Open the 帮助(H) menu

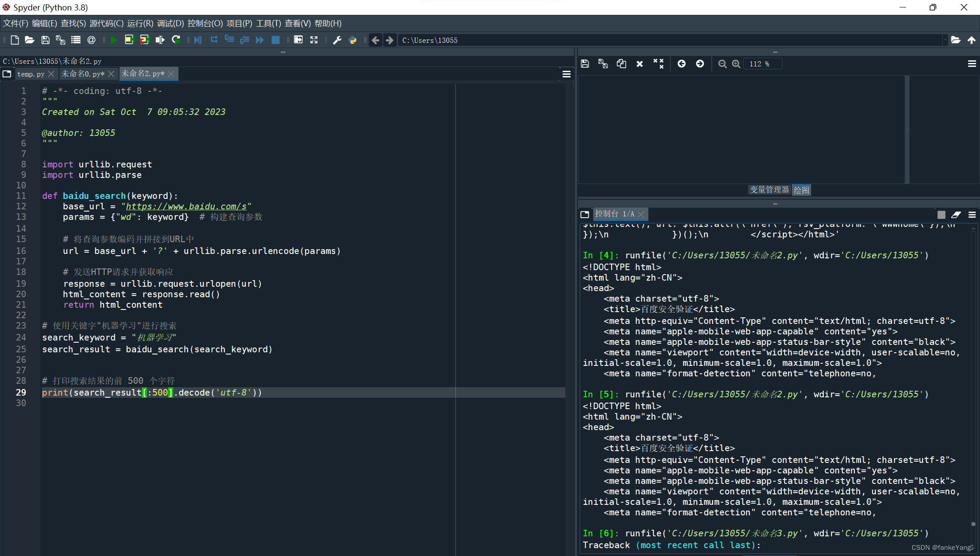(328, 24)
